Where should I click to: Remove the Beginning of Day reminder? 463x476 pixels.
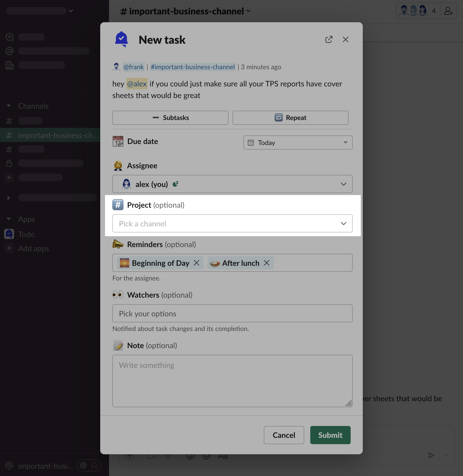click(x=196, y=263)
